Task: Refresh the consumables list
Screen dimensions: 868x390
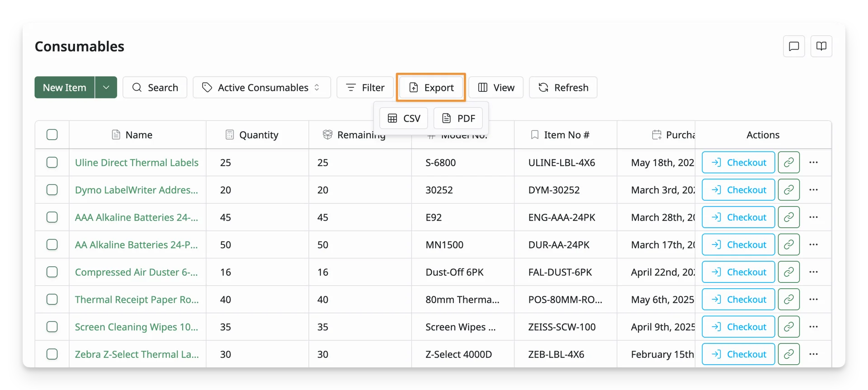Action: point(563,87)
